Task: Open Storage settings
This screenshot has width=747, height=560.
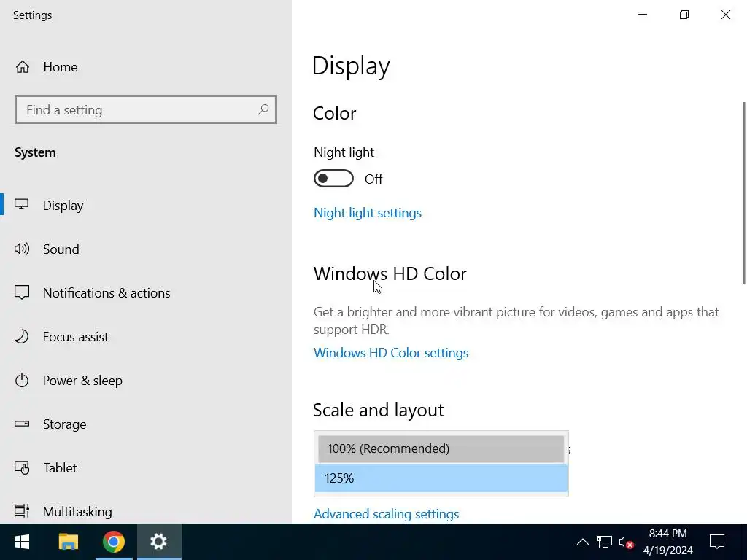Action: click(x=146, y=424)
